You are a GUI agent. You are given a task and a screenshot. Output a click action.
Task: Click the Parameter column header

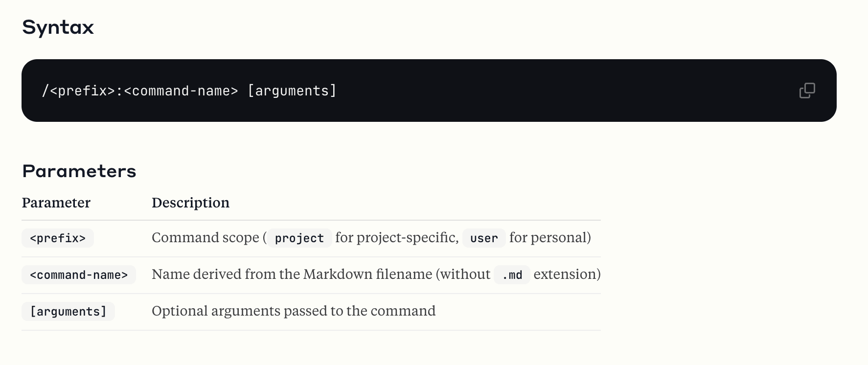(56, 203)
